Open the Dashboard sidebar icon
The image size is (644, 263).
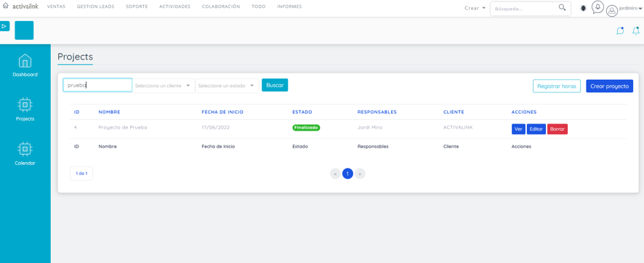pos(25,61)
